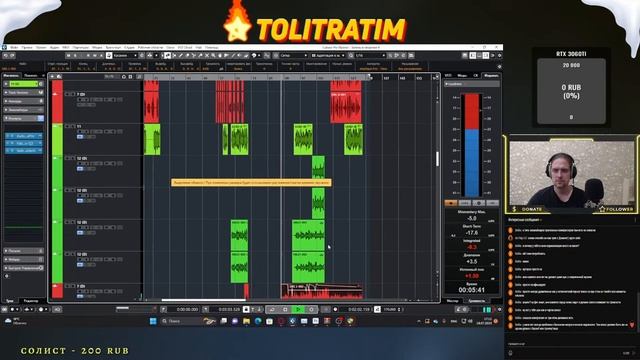Expand the Track Versions inspector section

[23, 93]
